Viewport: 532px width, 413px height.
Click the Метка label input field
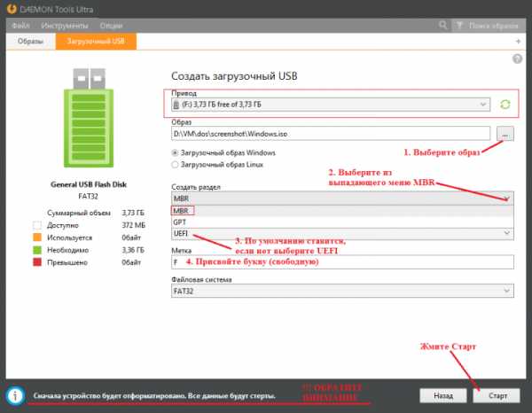coord(342,262)
